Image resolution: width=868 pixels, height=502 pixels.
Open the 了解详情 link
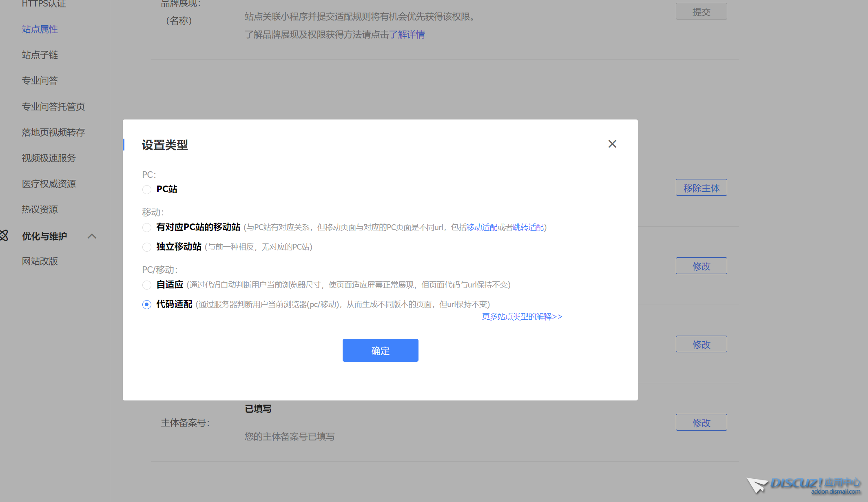pyautogui.click(x=407, y=34)
